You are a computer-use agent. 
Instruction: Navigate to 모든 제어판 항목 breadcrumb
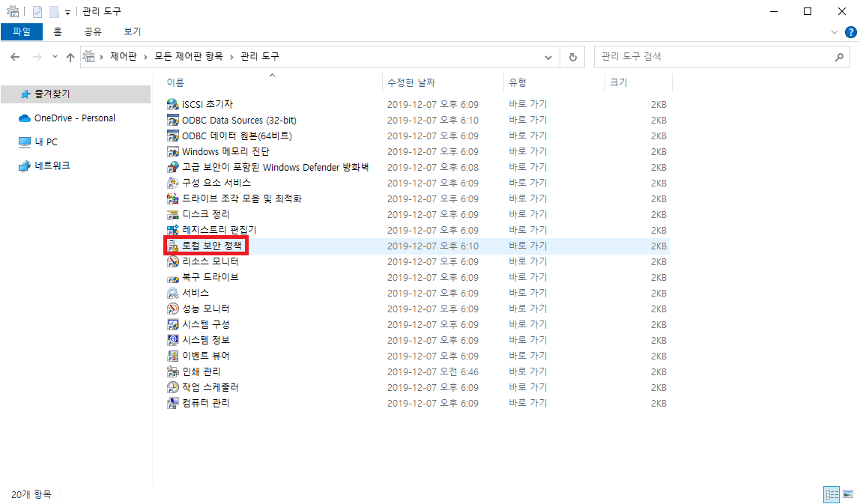pos(189,56)
